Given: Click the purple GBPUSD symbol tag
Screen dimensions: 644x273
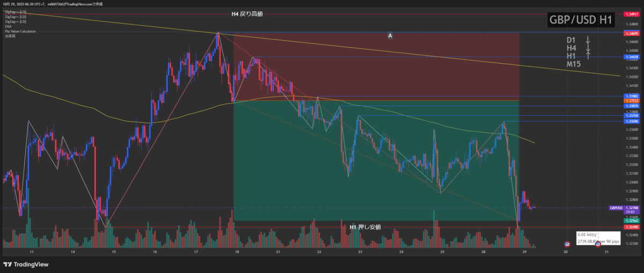Looking at the screenshot, I should point(617,208).
